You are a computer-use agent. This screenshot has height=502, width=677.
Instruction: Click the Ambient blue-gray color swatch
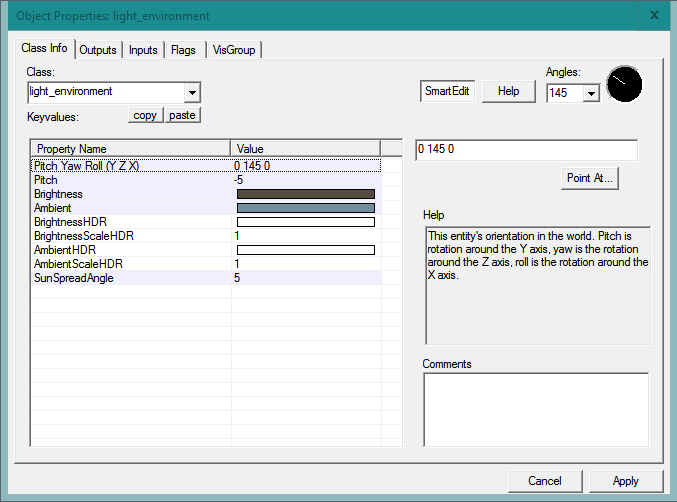click(306, 208)
